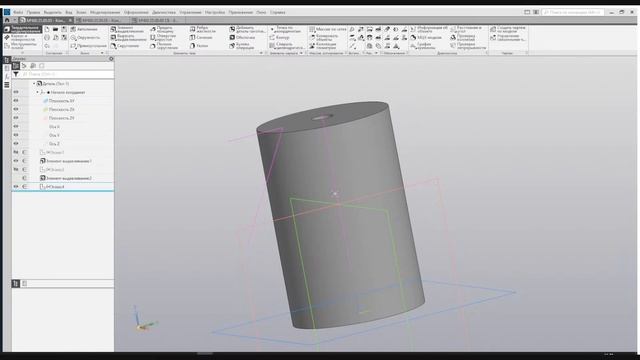Click Отверстие простое tool
This screenshot has width=640, height=360.
[163, 38]
